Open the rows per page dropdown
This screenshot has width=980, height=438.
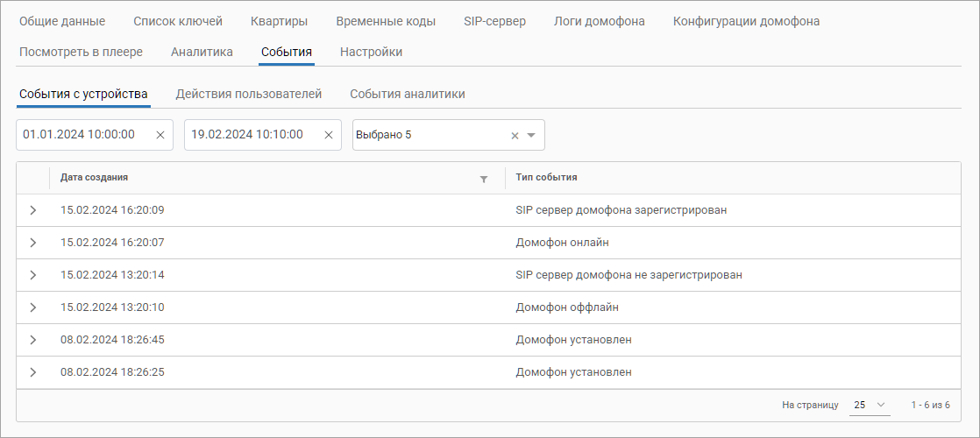coord(870,405)
